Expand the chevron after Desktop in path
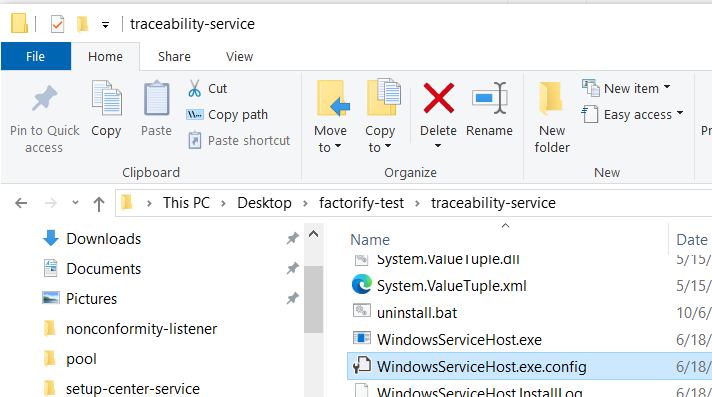The height and width of the screenshot is (397, 712). pyautogui.click(x=305, y=203)
